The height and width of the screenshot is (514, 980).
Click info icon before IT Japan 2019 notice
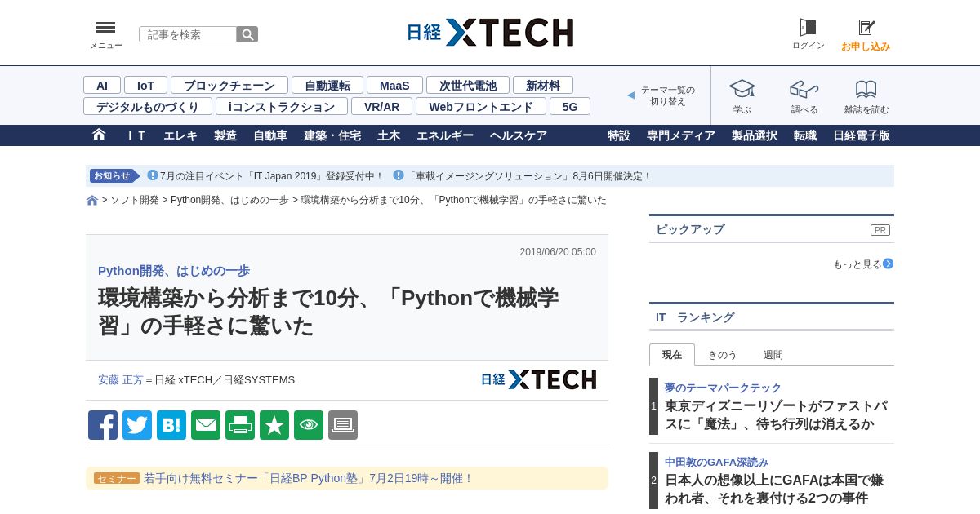[153, 175]
